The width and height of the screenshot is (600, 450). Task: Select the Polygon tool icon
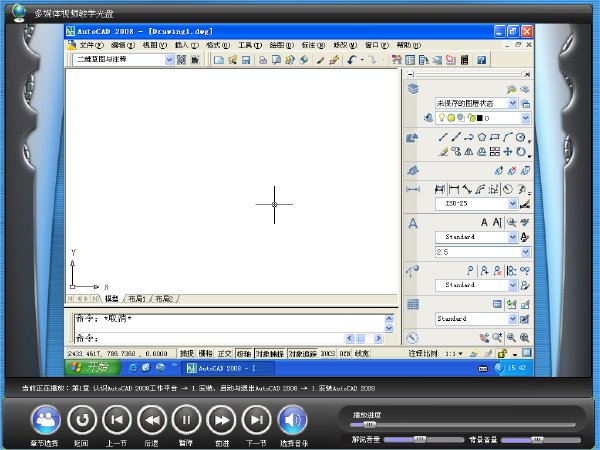point(482,137)
